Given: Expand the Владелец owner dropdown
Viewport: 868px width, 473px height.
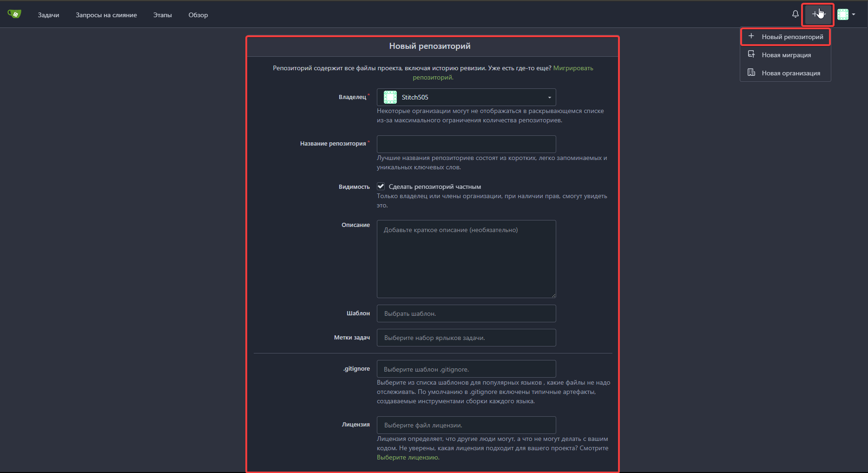Looking at the screenshot, I should point(549,97).
